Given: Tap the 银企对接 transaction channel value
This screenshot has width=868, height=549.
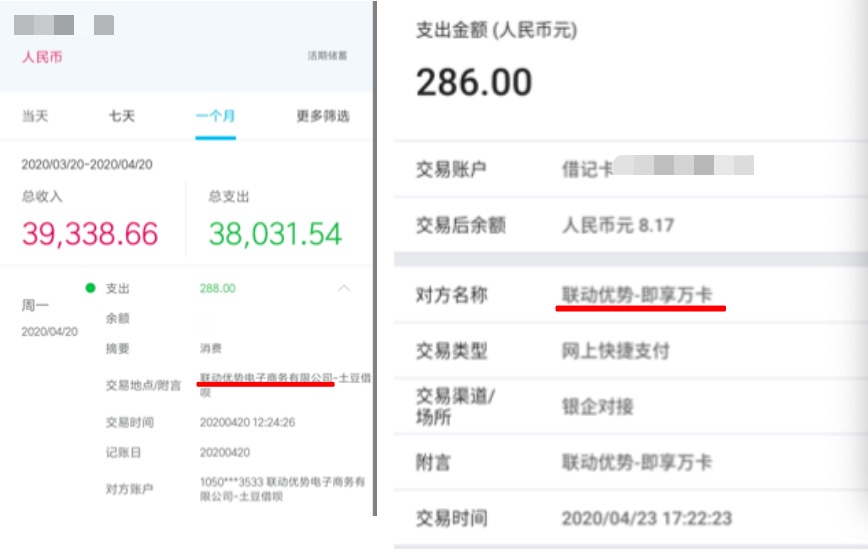Looking at the screenshot, I should coord(597,407).
